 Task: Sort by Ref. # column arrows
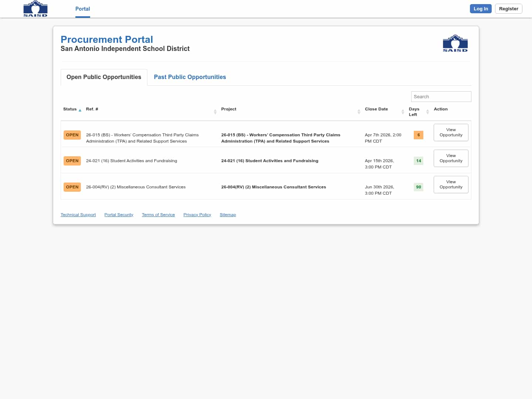215,112
